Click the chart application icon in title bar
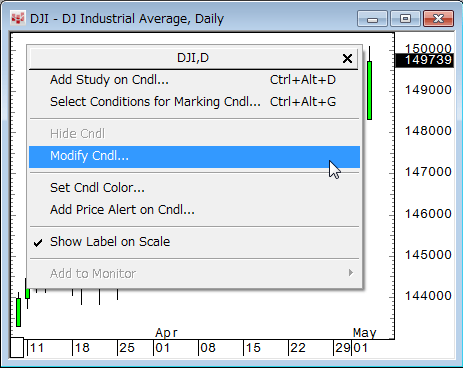The height and width of the screenshot is (368, 463). point(18,18)
